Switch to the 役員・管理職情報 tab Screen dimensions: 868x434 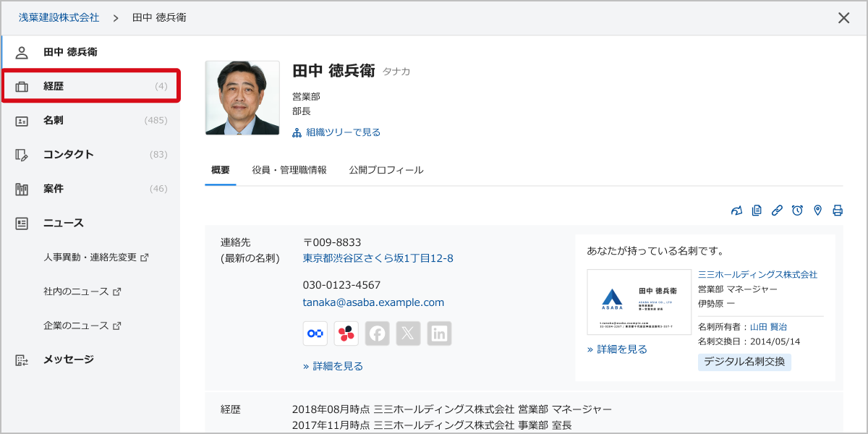pyautogui.click(x=289, y=170)
